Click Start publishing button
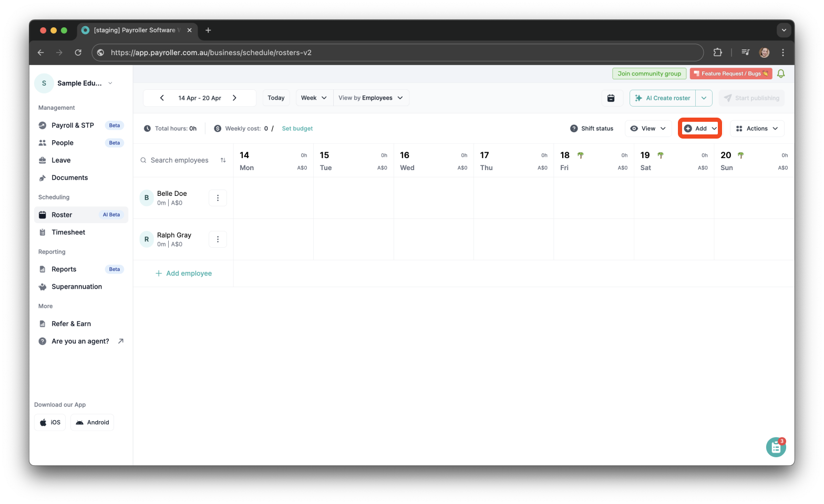824x504 pixels. pos(751,98)
